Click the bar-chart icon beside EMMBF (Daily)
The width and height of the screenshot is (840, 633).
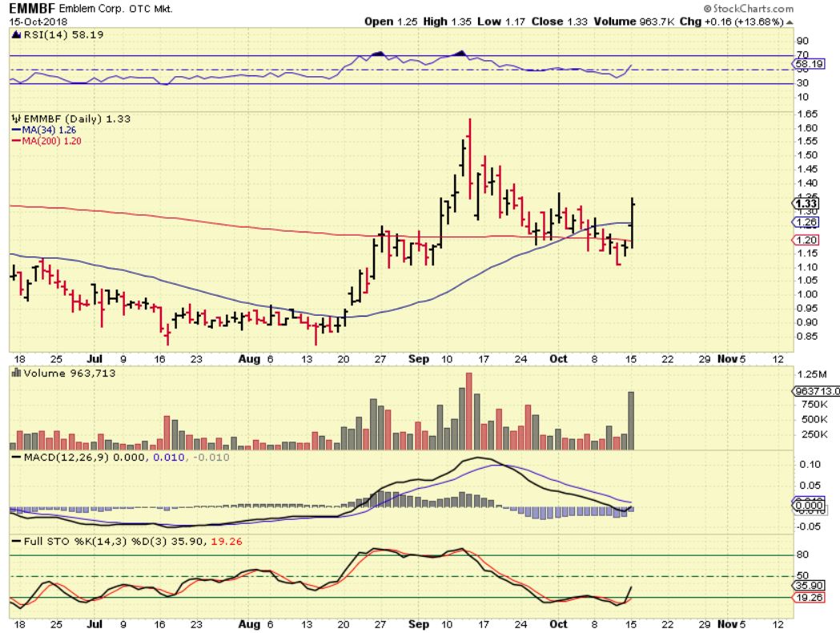[16, 119]
